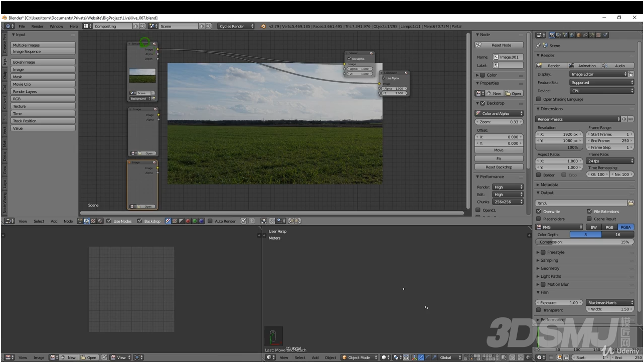Click the Reset Backdrop button
The image size is (644, 363).
point(499,167)
